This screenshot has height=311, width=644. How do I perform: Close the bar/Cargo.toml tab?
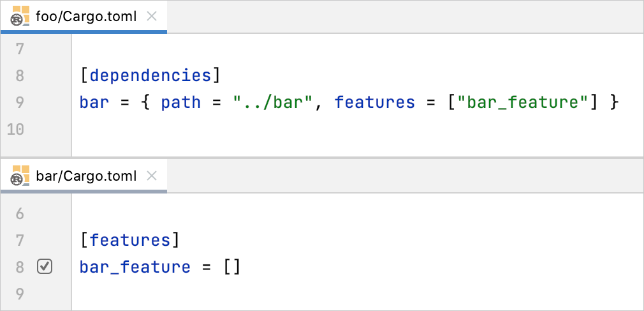point(152,176)
